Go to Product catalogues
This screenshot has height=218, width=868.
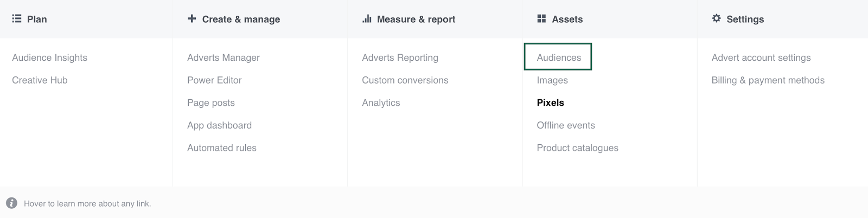(578, 148)
